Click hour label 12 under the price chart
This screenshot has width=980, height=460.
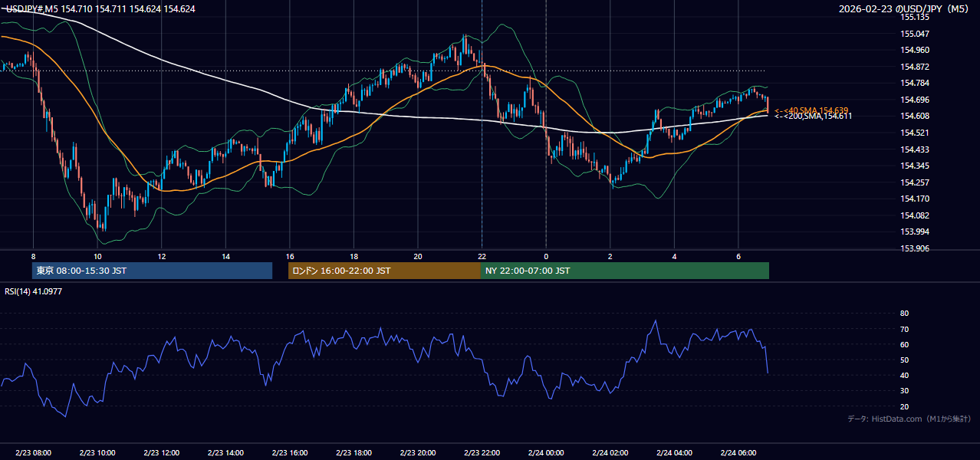pos(161,256)
